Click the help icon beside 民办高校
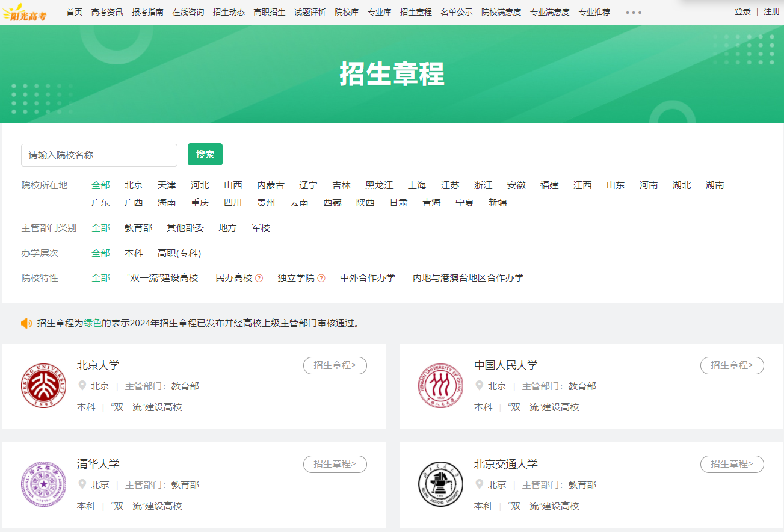The image size is (784, 532). tap(259, 278)
